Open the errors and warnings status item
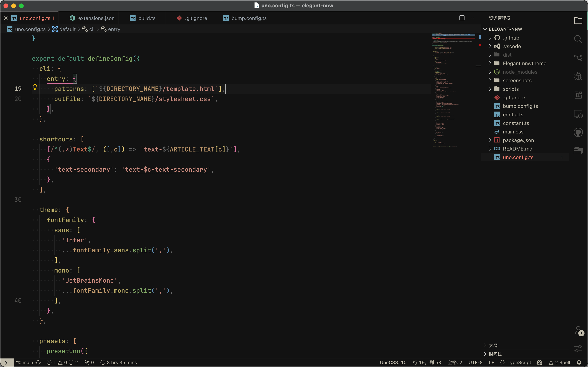Viewport: 588px width, 367px height. (x=62, y=362)
